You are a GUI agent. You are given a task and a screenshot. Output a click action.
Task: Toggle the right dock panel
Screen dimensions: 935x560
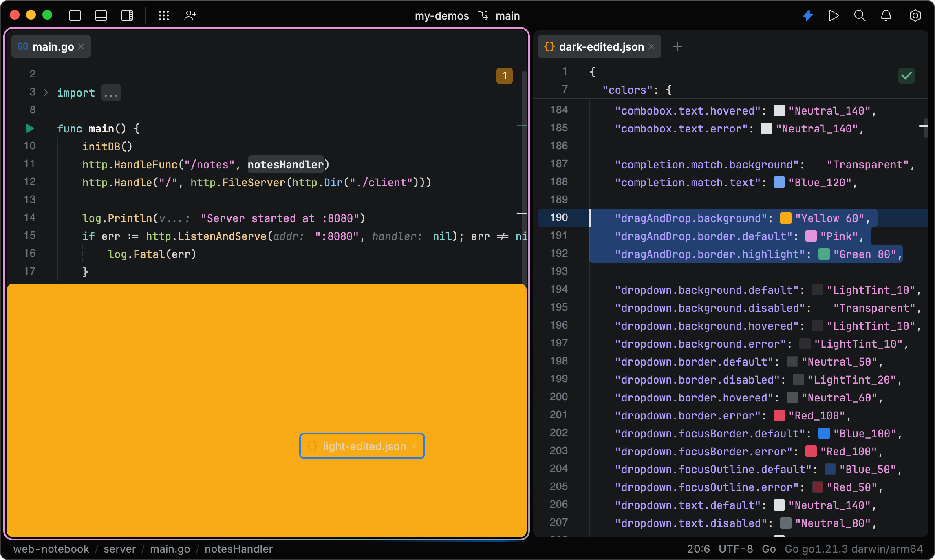(x=128, y=15)
